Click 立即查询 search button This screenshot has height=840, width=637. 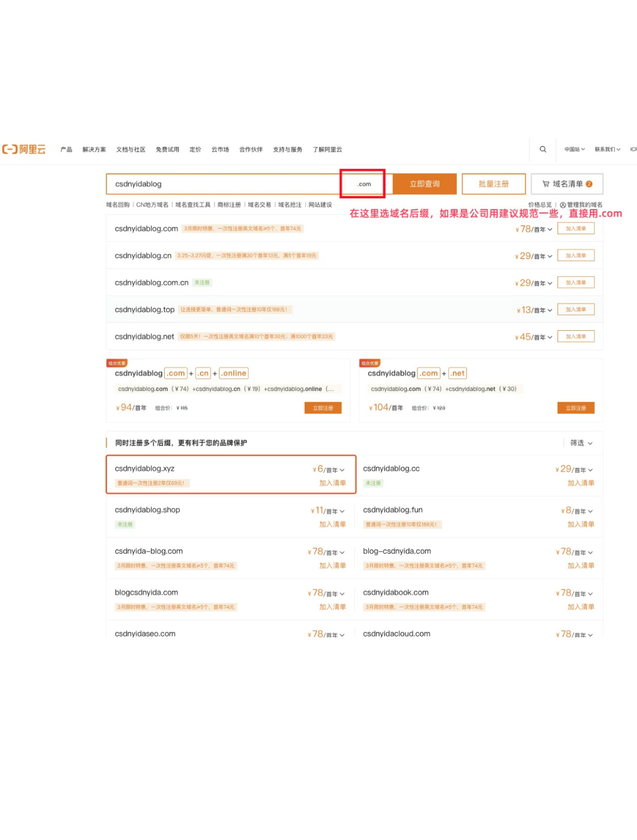pos(425,184)
